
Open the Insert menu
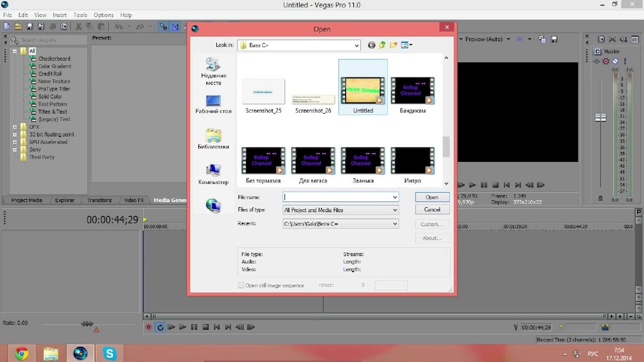pos(60,15)
